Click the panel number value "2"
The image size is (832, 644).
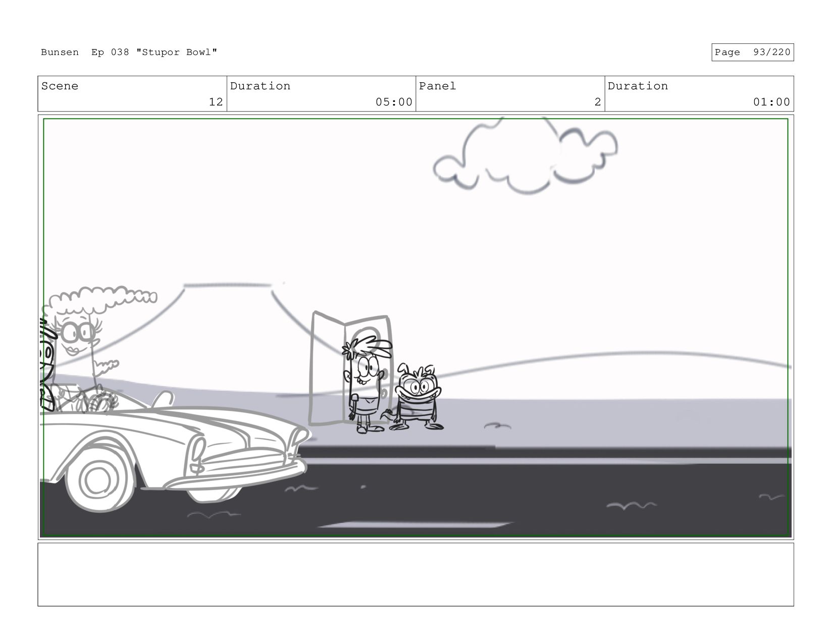[598, 102]
